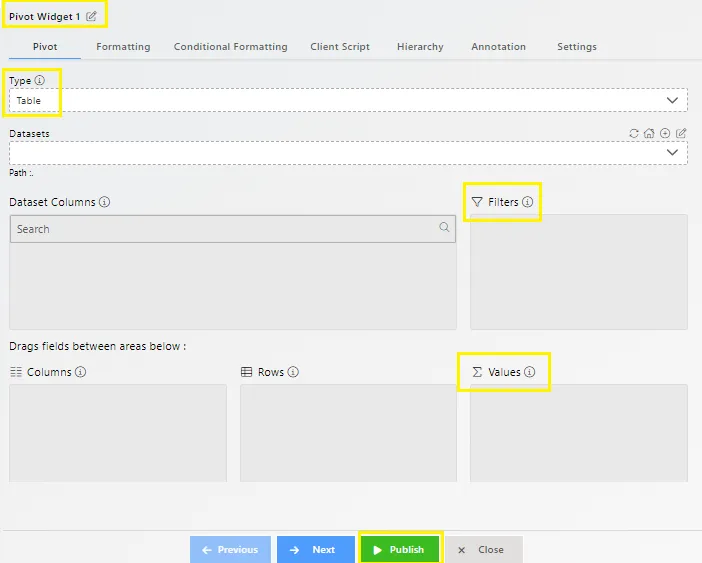This screenshot has width=702, height=563.
Task: Click the home icon above Datasets dropdown
Action: point(649,133)
